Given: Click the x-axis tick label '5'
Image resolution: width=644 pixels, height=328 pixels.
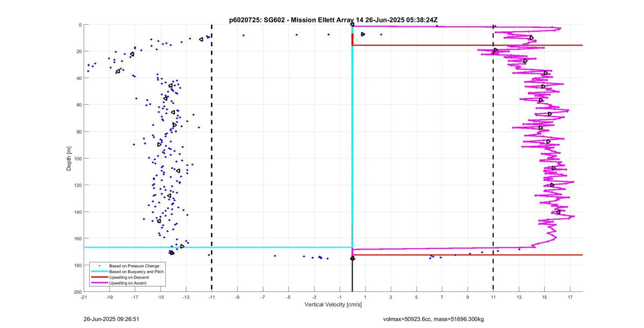Looking at the screenshot, I should [x=416, y=297].
